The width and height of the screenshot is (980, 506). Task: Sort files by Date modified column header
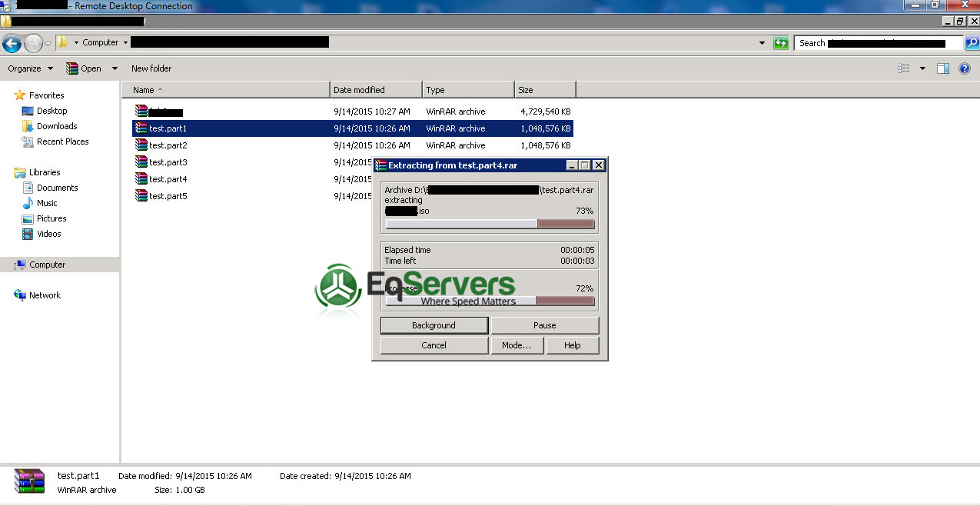pos(375,90)
